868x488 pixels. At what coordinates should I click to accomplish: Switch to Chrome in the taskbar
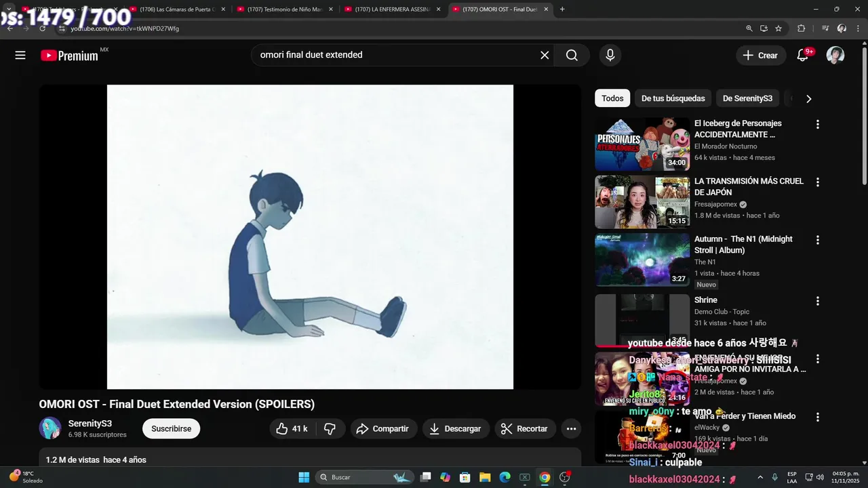point(544,477)
